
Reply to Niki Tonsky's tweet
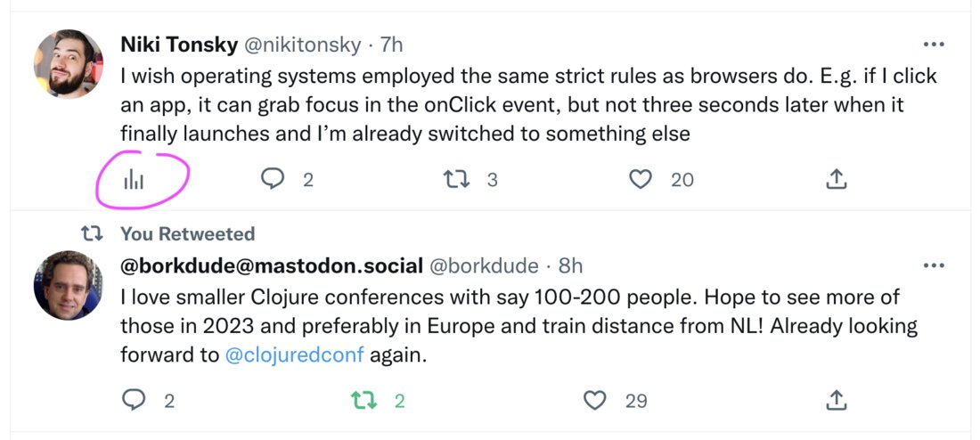[x=273, y=180]
